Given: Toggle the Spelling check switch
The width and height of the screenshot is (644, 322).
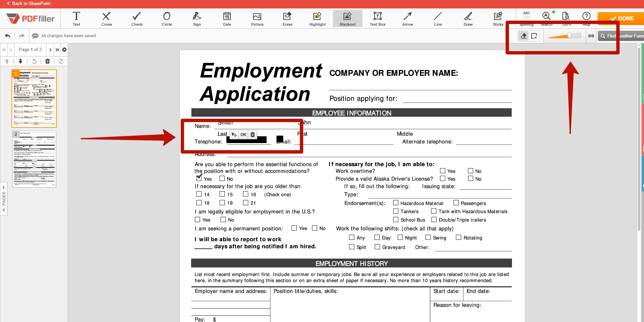Looking at the screenshot, I should [527, 18].
